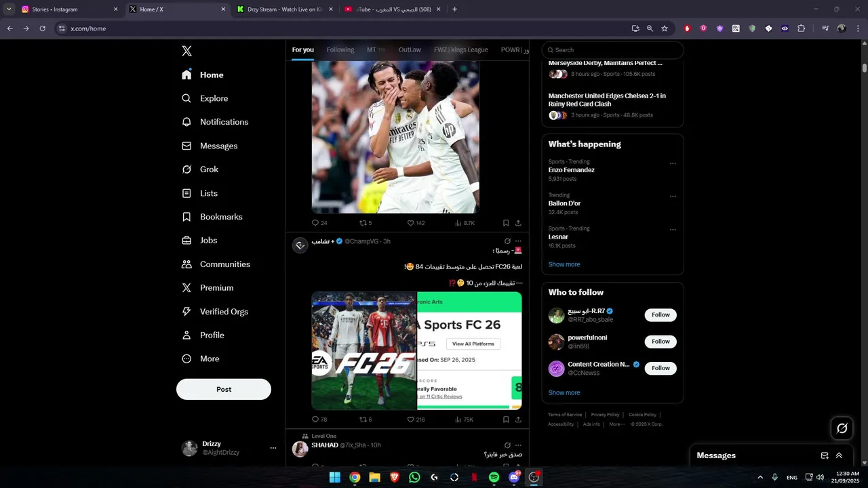Open Lists from the sidebar
Viewport: 868px width, 488px height.
200,193
